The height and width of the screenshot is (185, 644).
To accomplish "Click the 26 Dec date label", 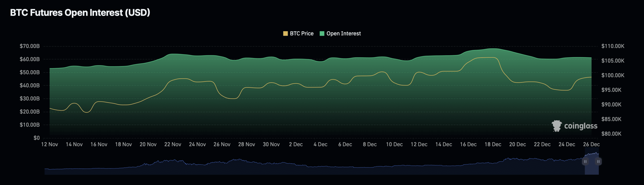I will click(x=591, y=144).
